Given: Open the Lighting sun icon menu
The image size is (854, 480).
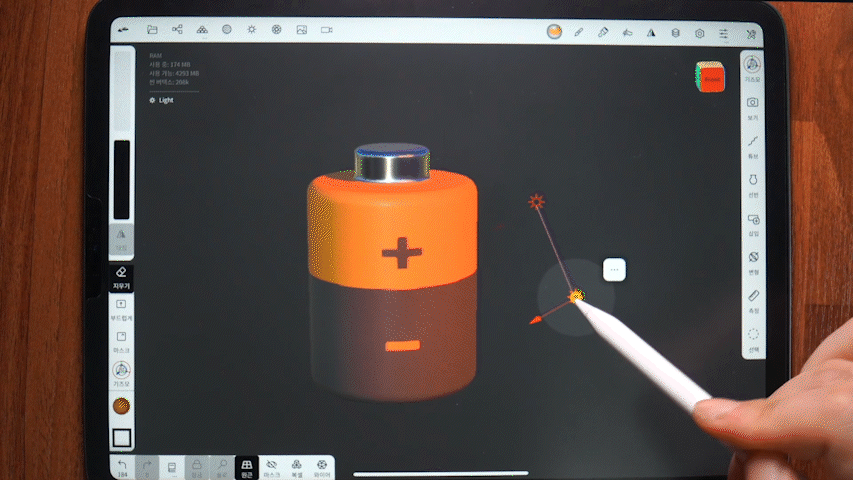Looking at the screenshot, I should pyautogui.click(x=251, y=31).
